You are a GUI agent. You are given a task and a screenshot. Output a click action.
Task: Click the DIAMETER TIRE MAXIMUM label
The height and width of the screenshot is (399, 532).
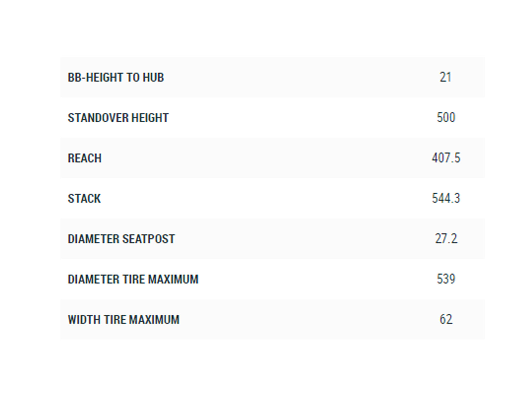(133, 279)
